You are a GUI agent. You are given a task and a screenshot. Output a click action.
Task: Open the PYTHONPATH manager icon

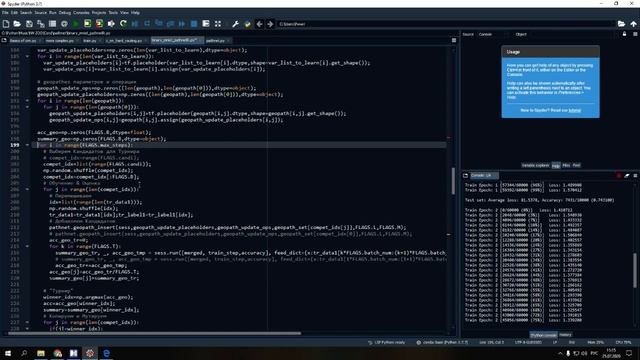[247, 24]
